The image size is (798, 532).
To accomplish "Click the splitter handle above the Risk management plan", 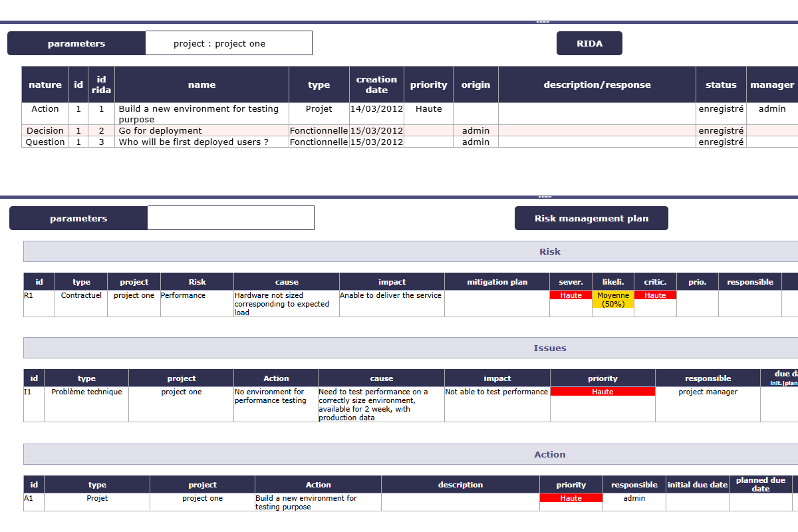I will (x=545, y=197).
